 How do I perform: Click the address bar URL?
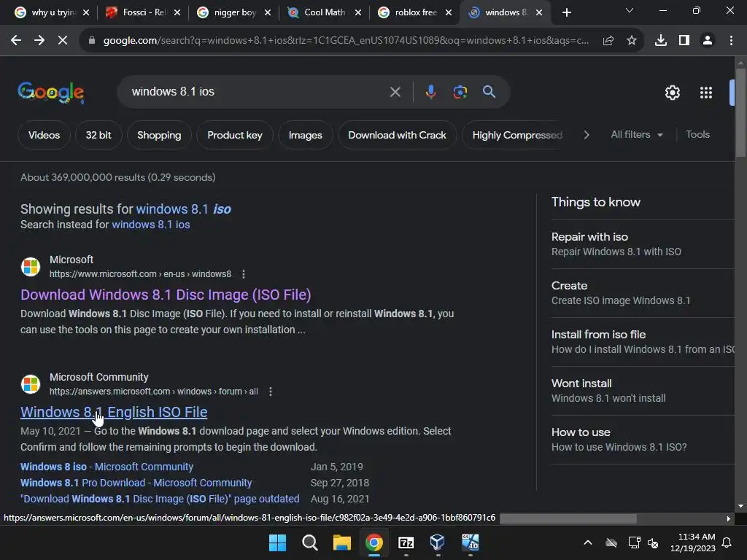coord(346,41)
